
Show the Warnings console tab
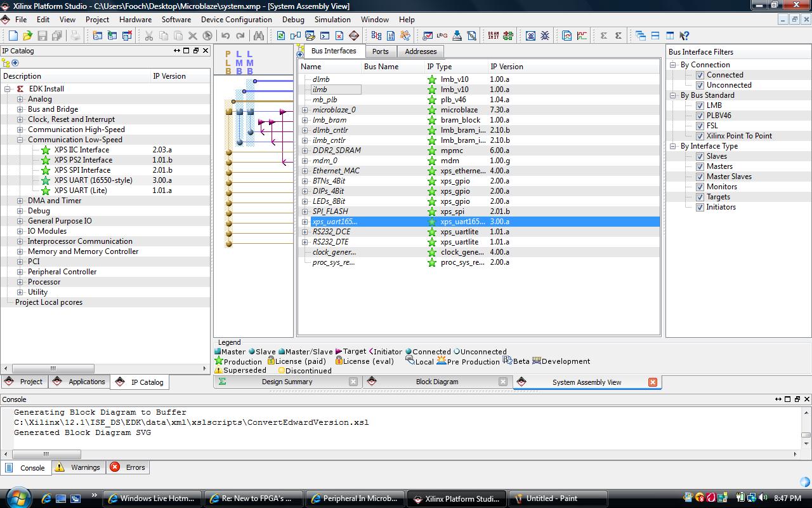79,467
